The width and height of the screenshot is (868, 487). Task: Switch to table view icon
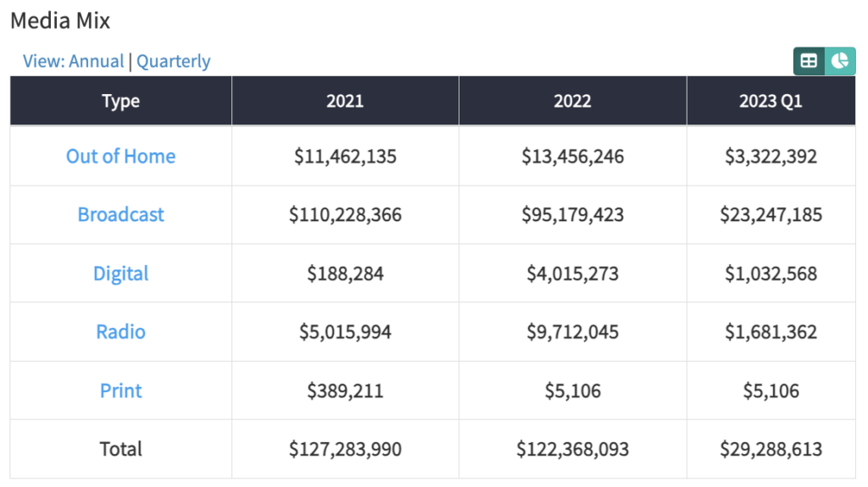(809, 61)
